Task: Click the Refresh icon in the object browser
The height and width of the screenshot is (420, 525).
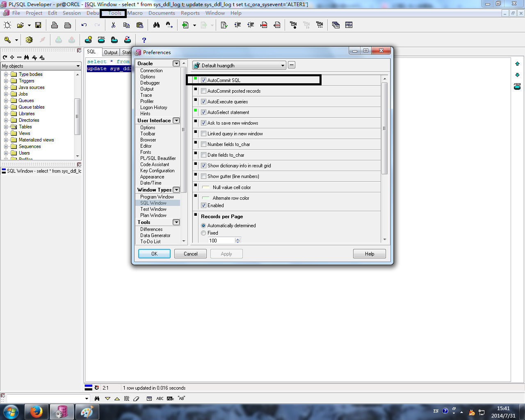Action: 5,57
